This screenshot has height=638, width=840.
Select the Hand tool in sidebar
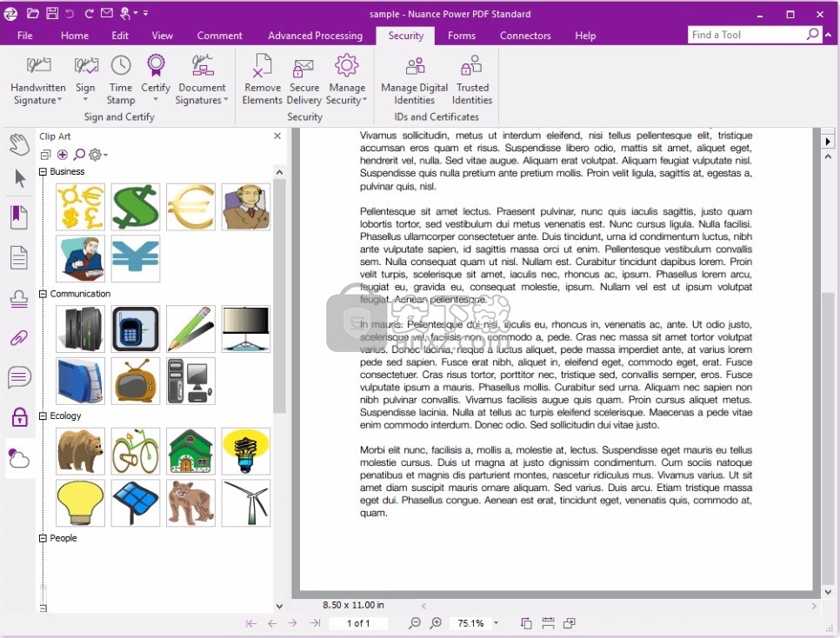tap(19, 144)
